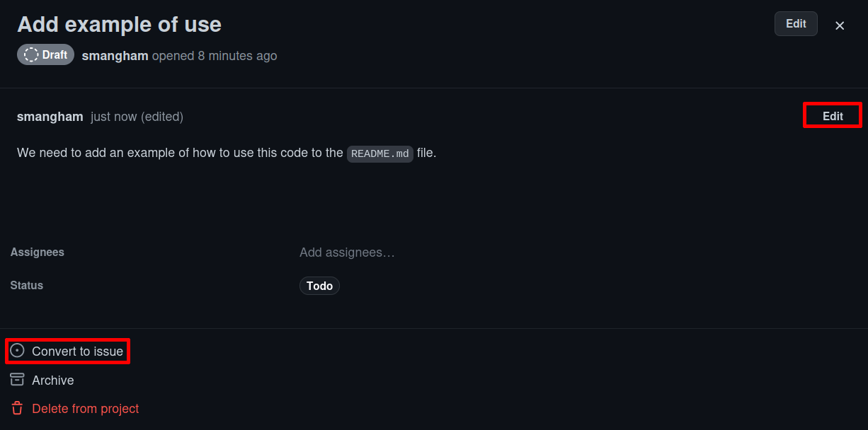Click the Status field label

tap(26, 285)
